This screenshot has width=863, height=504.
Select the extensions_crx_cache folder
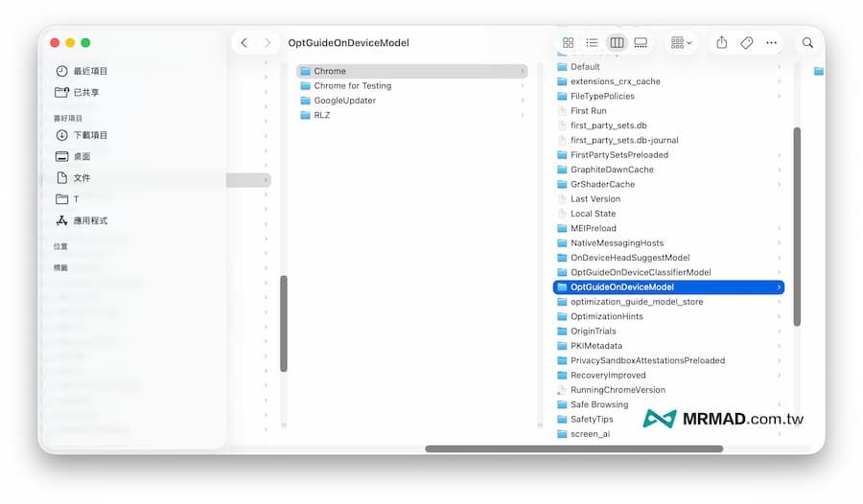668,81
